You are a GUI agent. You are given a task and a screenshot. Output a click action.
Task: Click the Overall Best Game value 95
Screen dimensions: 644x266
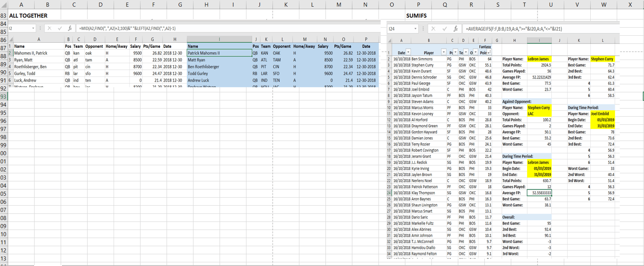[x=539, y=224]
